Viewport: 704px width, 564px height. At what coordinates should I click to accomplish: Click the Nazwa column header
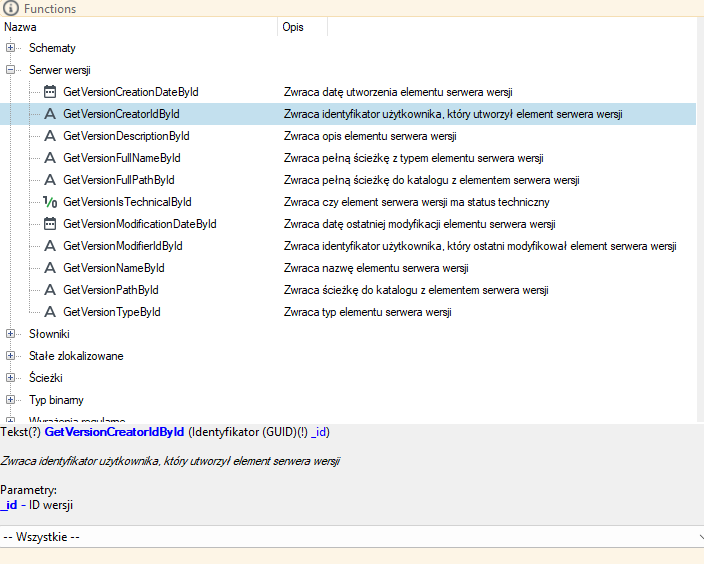click(x=139, y=27)
